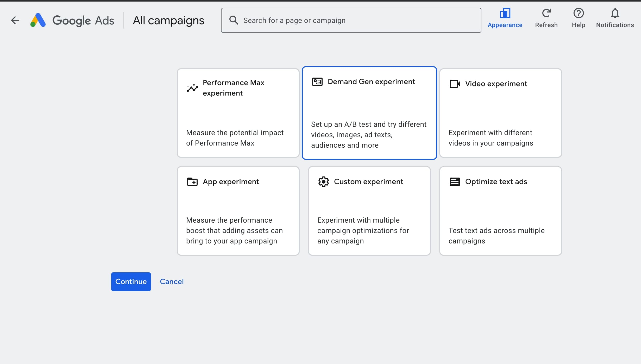
Task: Click the Optimize text ads icon
Action: click(455, 181)
